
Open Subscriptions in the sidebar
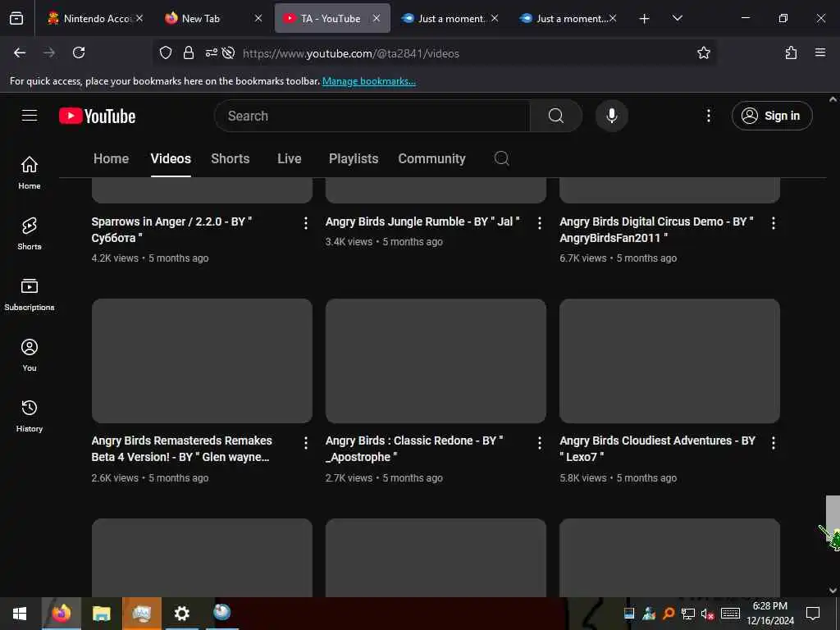click(x=30, y=294)
